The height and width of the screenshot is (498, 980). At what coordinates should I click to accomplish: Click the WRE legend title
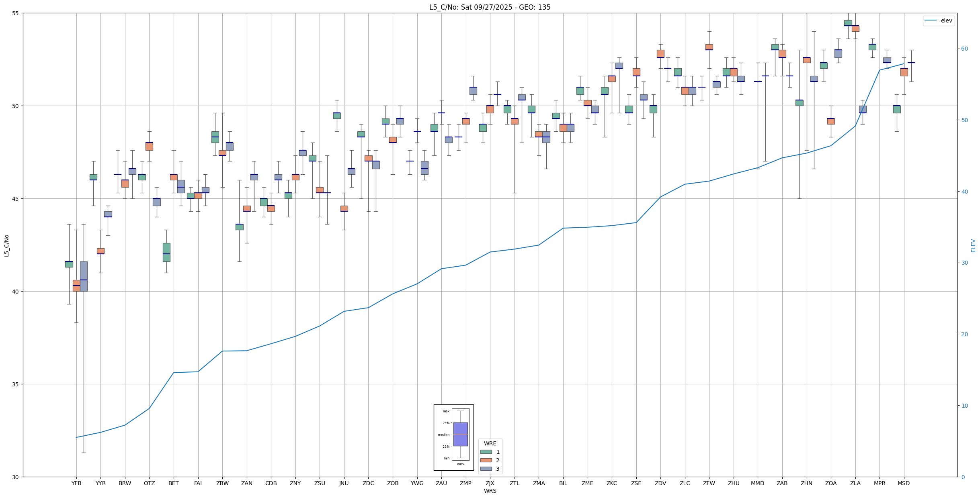490,443
